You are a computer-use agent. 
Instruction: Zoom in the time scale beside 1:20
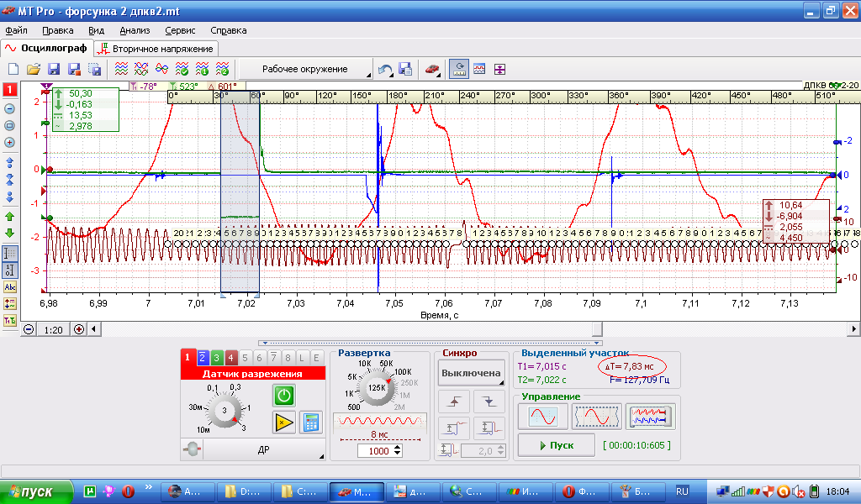pyautogui.click(x=79, y=329)
